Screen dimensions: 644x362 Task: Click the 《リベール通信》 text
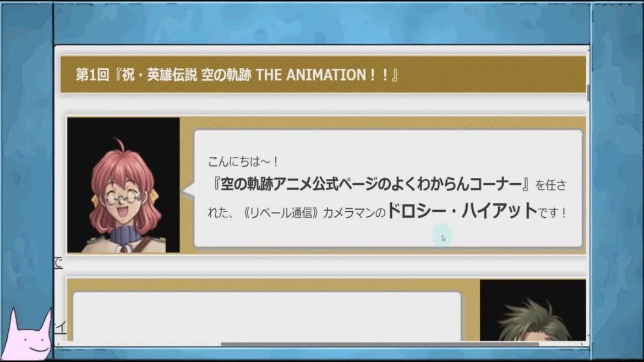[x=281, y=212]
